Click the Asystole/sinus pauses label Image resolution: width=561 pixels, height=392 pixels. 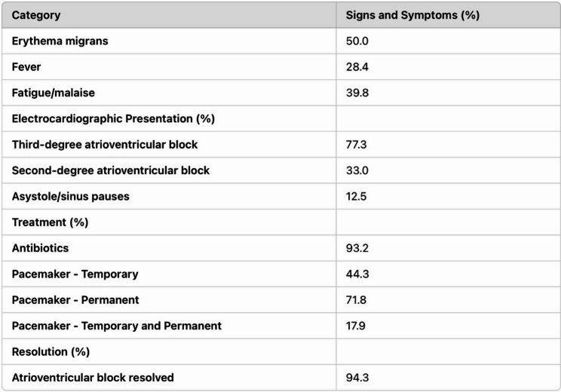70,197
